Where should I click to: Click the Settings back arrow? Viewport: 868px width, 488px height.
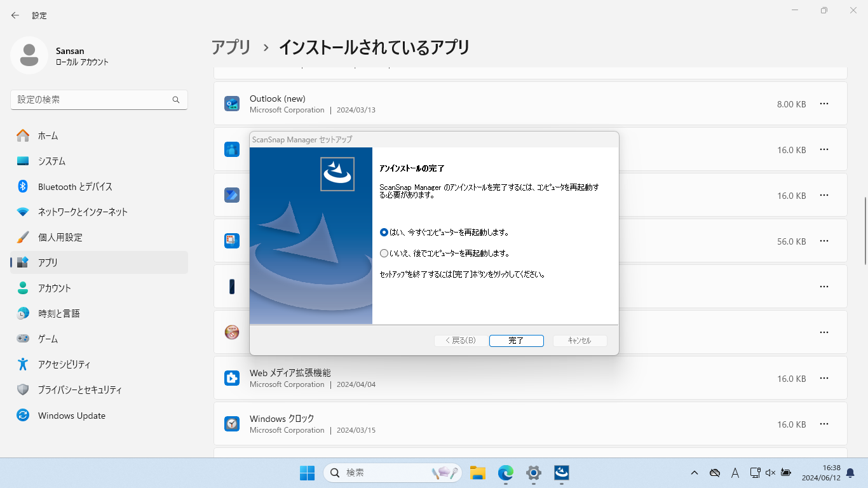[15, 15]
